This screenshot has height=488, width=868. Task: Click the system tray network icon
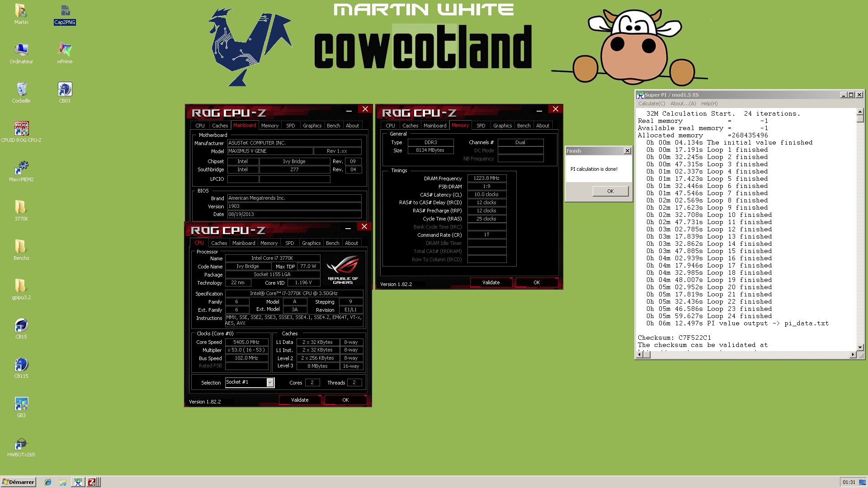click(x=863, y=482)
